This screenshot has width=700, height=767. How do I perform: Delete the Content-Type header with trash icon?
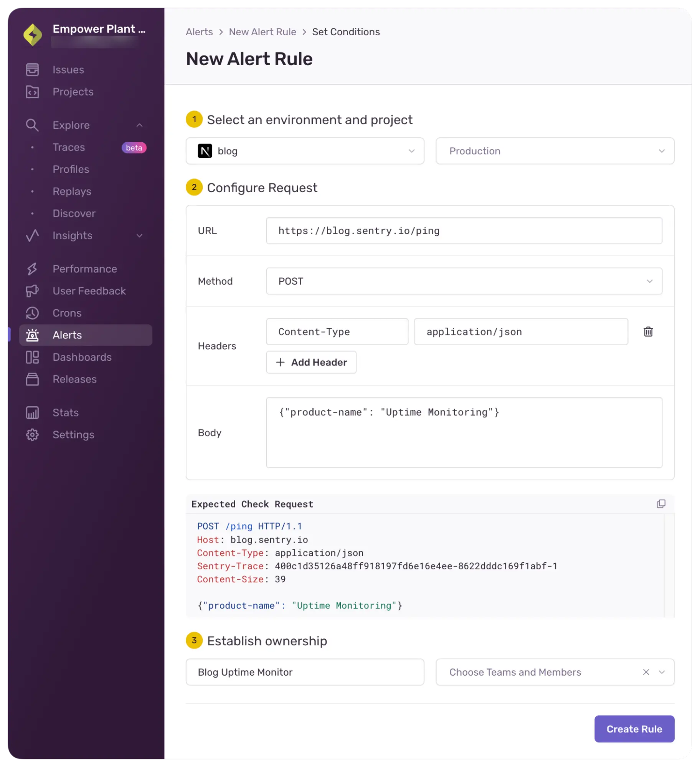tap(648, 332)
